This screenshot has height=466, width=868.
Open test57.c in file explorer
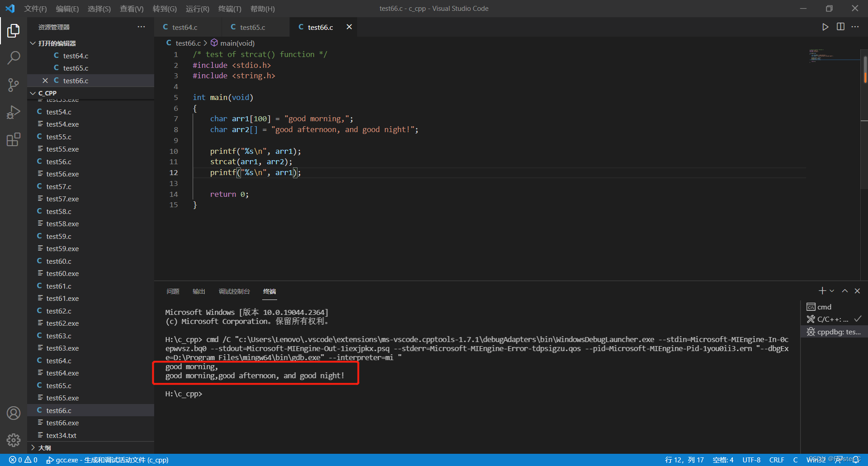click(90, 186)
